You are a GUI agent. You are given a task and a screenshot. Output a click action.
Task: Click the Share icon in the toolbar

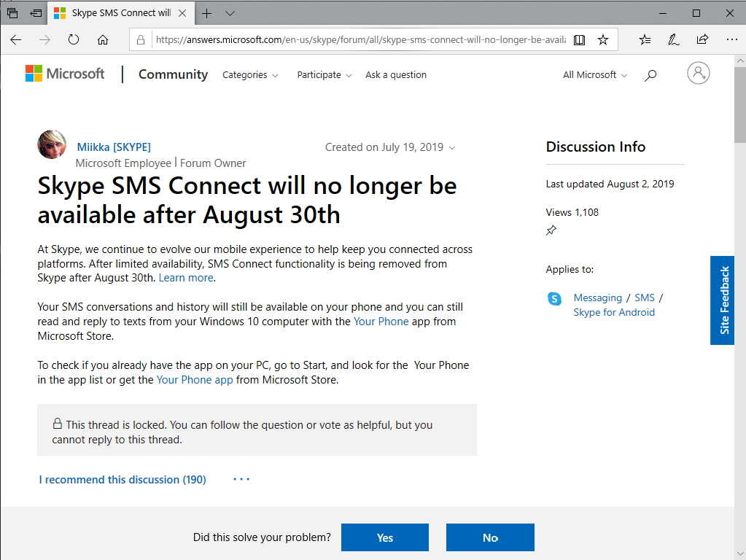(702, 39)
